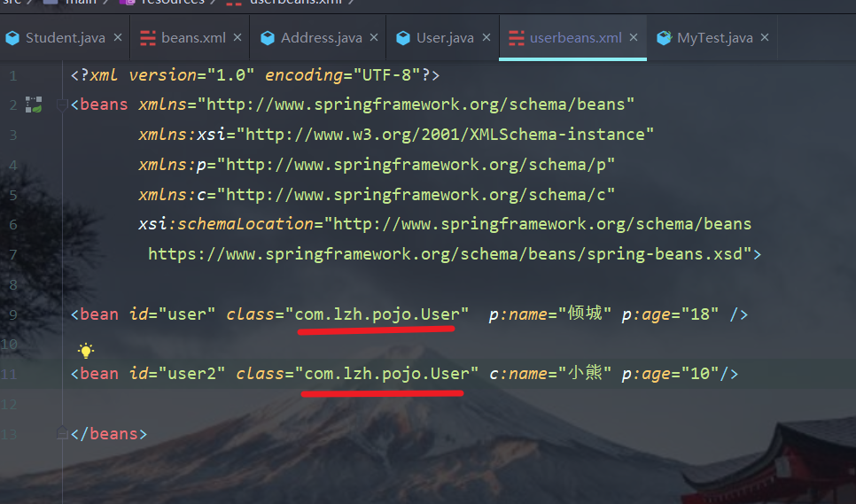Close the Address.java tab
This screenshot has width=856, height=504.
[x=374, y=37]
